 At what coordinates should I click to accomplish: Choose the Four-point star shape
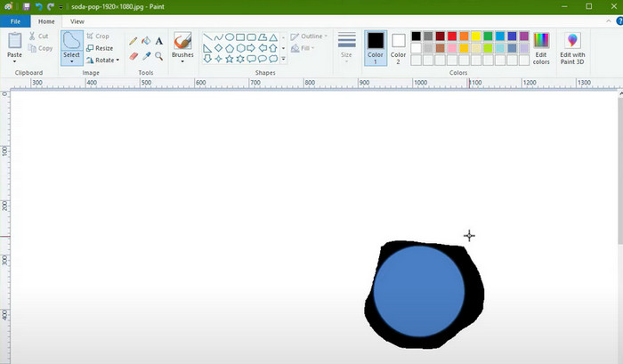(x=219, y=59)
